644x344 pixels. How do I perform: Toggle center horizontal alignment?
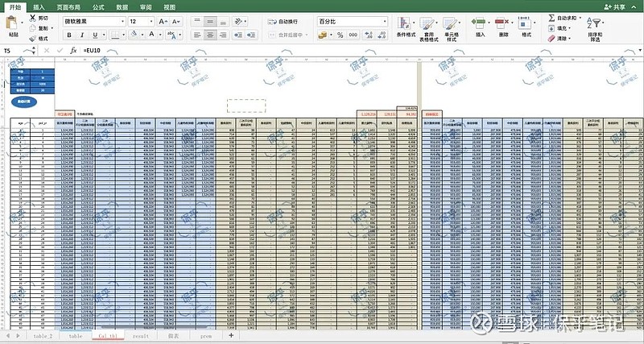[x=210, y=35]
